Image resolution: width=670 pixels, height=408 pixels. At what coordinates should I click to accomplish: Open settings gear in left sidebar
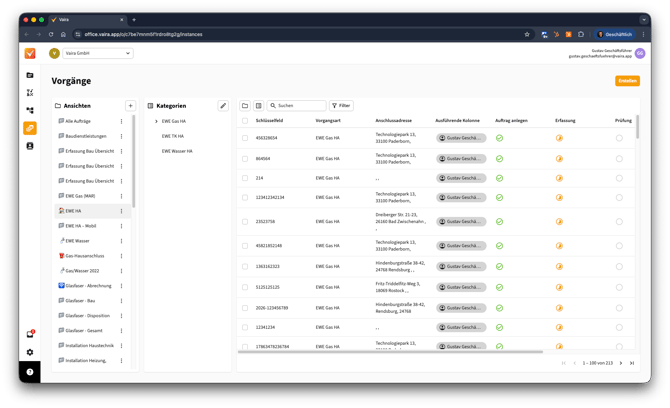tap(30, 352)
